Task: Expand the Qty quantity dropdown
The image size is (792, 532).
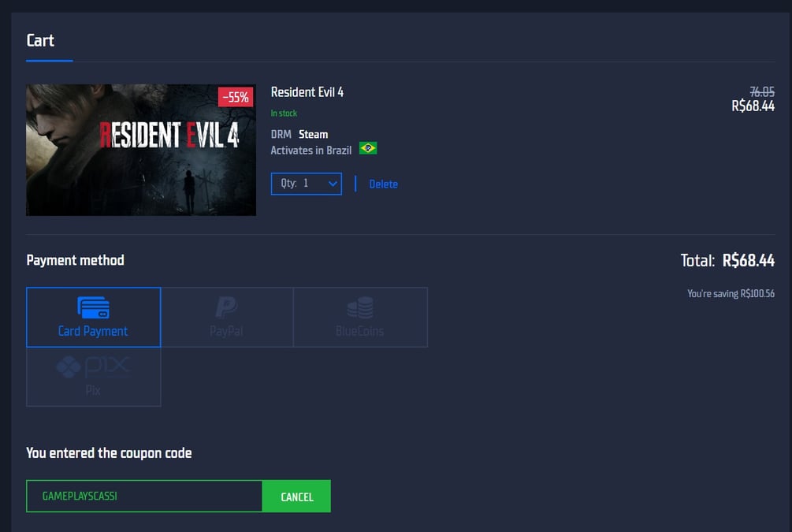Action: pyautogui.click(x=306, y=184)
